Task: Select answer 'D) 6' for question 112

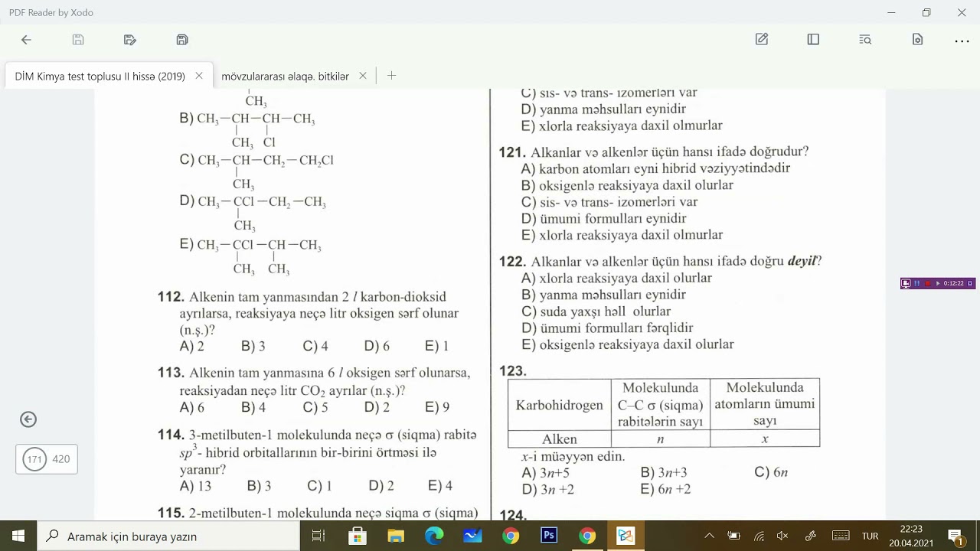Action: click(377, 346)
